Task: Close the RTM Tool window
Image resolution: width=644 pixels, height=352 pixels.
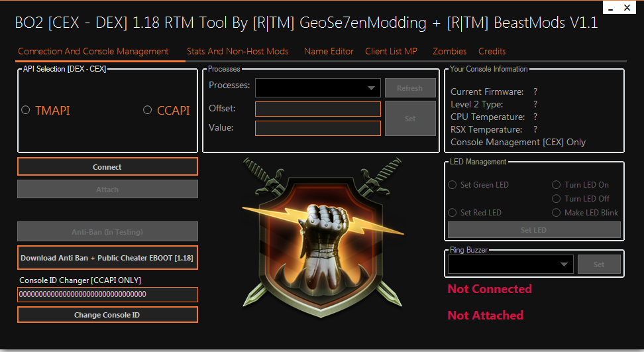Action: coord(627,7)
